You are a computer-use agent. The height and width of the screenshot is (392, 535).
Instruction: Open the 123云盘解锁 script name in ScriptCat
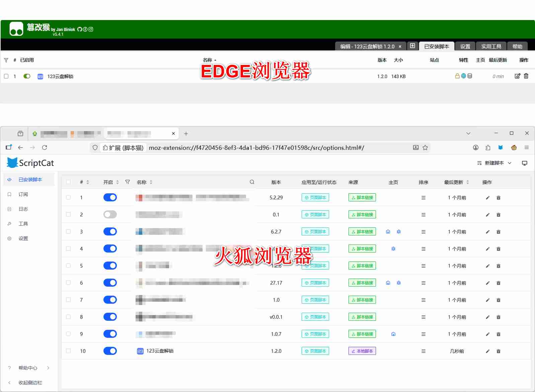click(160, 351)
